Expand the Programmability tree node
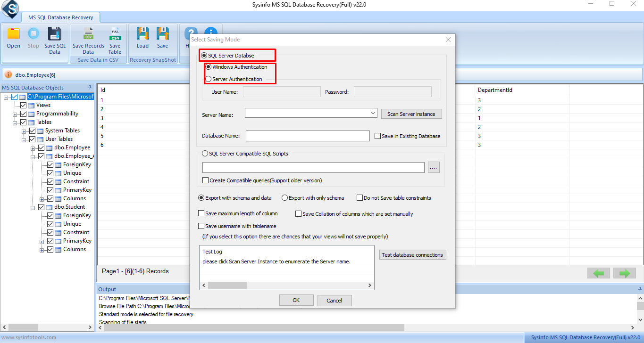Viewport: 644px width, 343px height. pos(15,114)
